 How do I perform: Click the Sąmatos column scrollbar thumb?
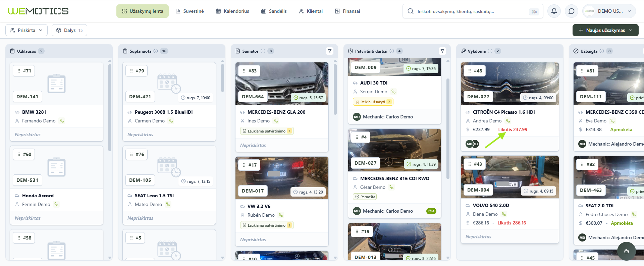click(x=335, y=90)
